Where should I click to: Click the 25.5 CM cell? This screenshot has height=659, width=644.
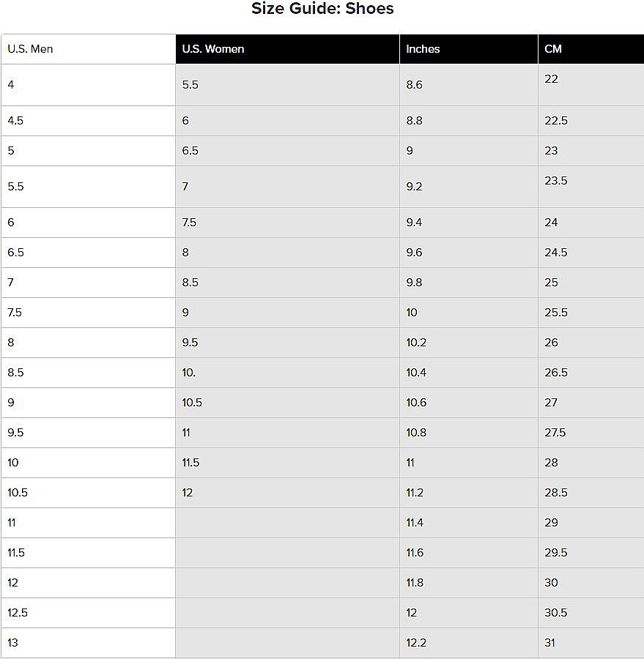tap(591, 313)
